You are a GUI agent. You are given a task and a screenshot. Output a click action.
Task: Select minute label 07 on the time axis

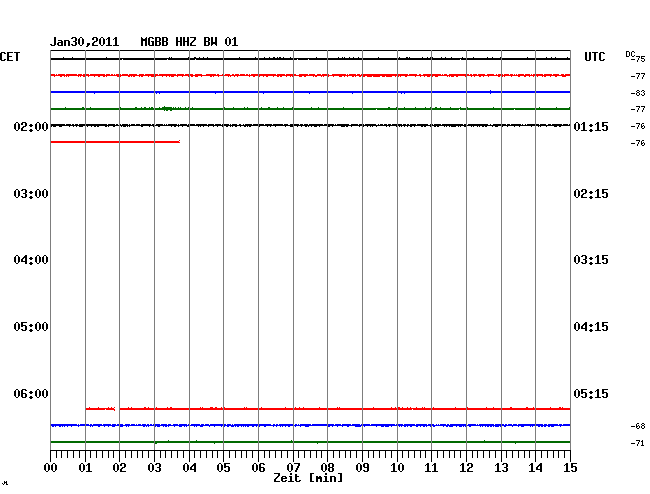(x=293, y=468)
